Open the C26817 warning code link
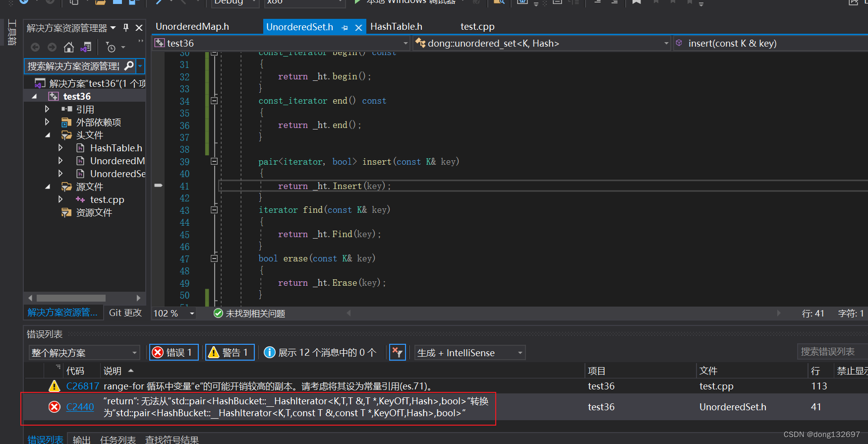This screenshot has width=868, height=444. pyautogui.click(x=83, y=386)
